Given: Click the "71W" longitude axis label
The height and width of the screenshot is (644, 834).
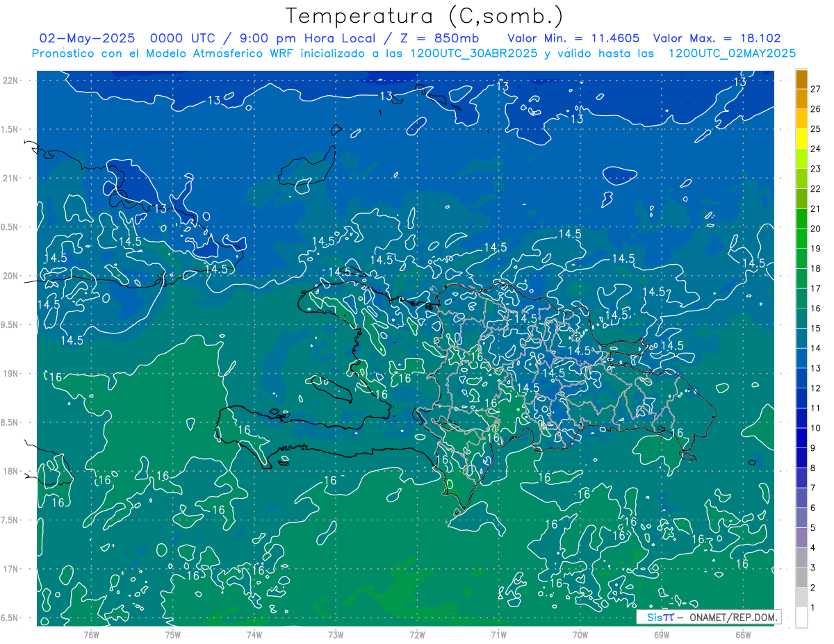Looking at the screenshot, I should click(498, 634).
